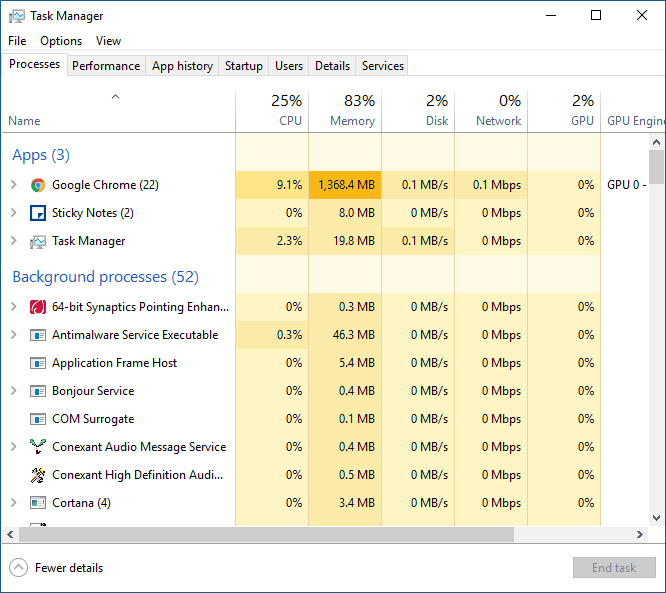Screen dimensions: 666x593
Task: Expand the Sticky Notes (2) group
Action: pyautogui.click(x=14, y=212)
